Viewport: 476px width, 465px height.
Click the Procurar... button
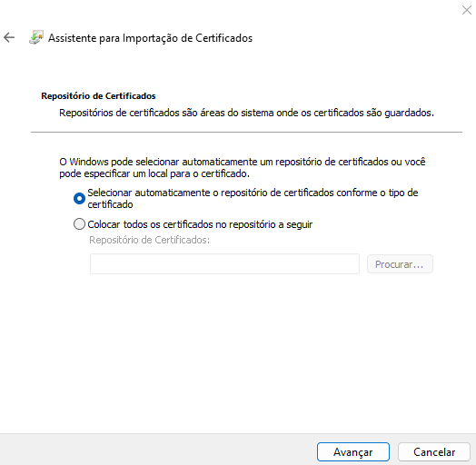tap(400, 264)
